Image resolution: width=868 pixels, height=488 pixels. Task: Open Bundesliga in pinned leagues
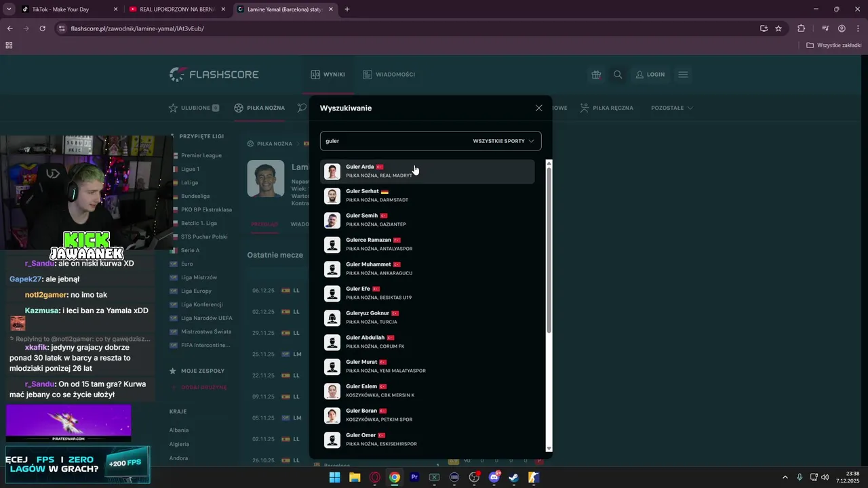[x=196, y=196]
